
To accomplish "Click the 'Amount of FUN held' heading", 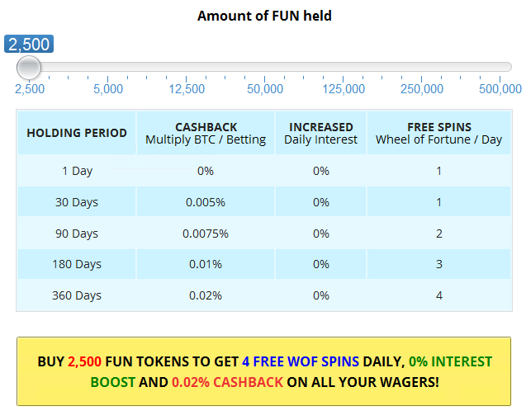I will pyautogui.click(x=264, y=16).
